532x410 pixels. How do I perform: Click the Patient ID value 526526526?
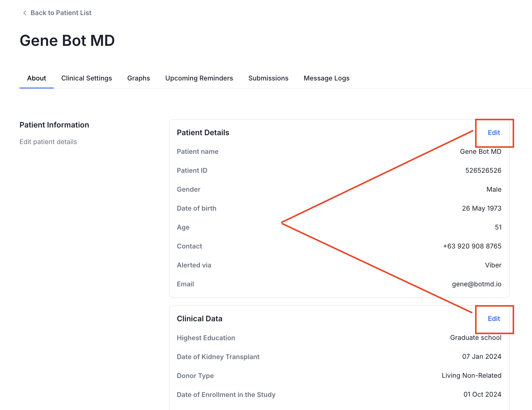click(x=483, y=170)
